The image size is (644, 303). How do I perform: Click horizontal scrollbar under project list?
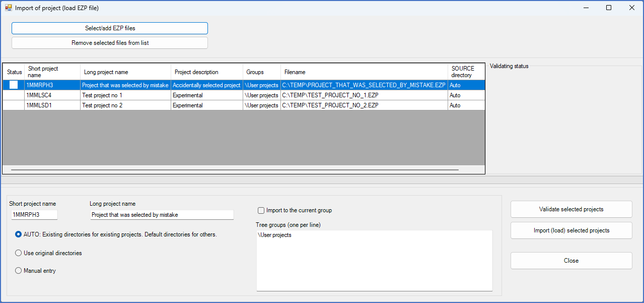234,170
